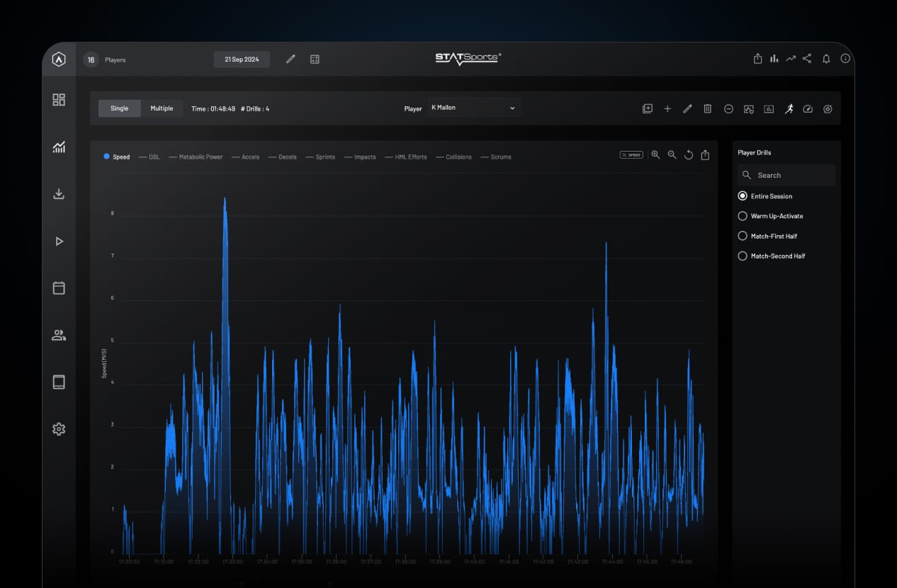This screenshot has height=588, width=897.
Task: Click the running player icon in toolbar
Action: pos(789,108)
